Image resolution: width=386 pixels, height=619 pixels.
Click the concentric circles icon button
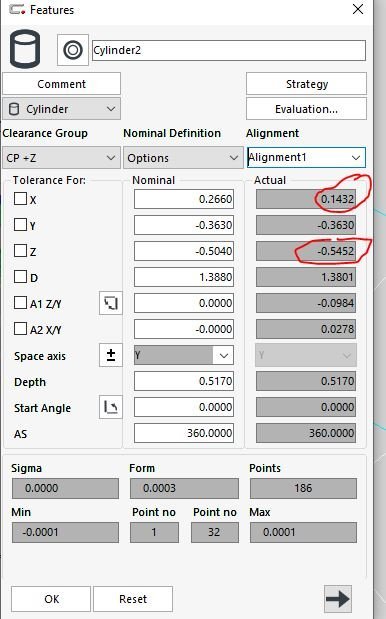(x=73, y=50)
